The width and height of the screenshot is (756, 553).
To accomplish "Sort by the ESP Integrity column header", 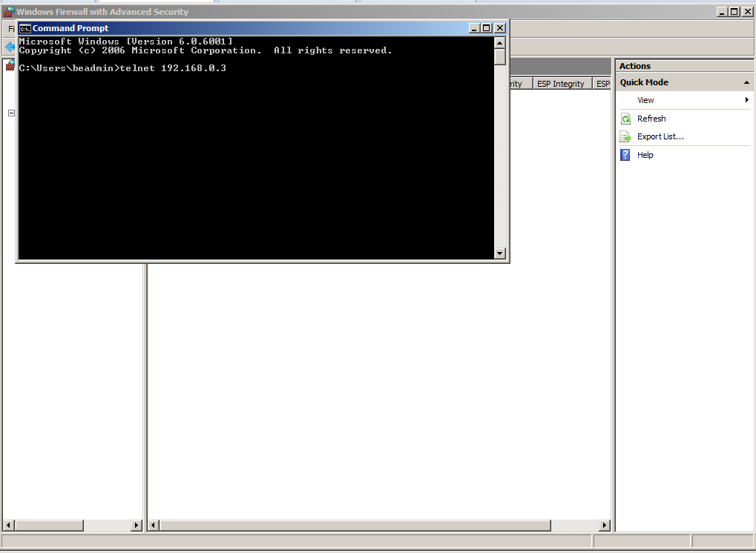I will point(562,84).
